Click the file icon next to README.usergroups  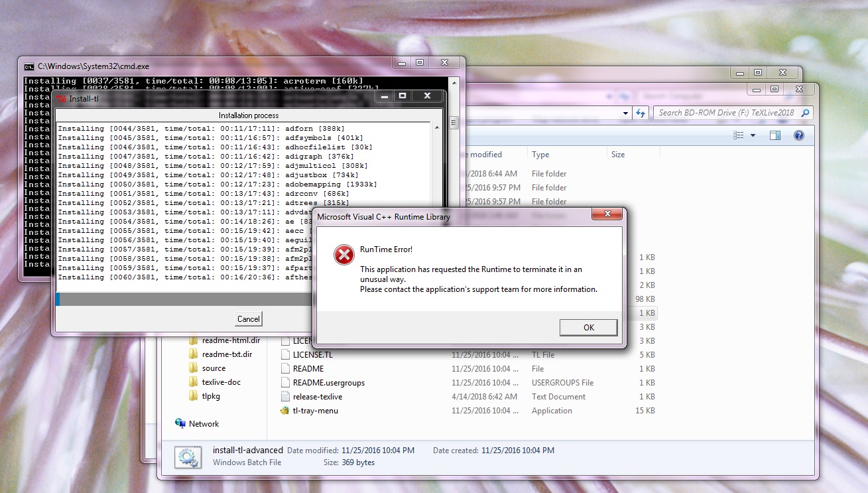285,382
